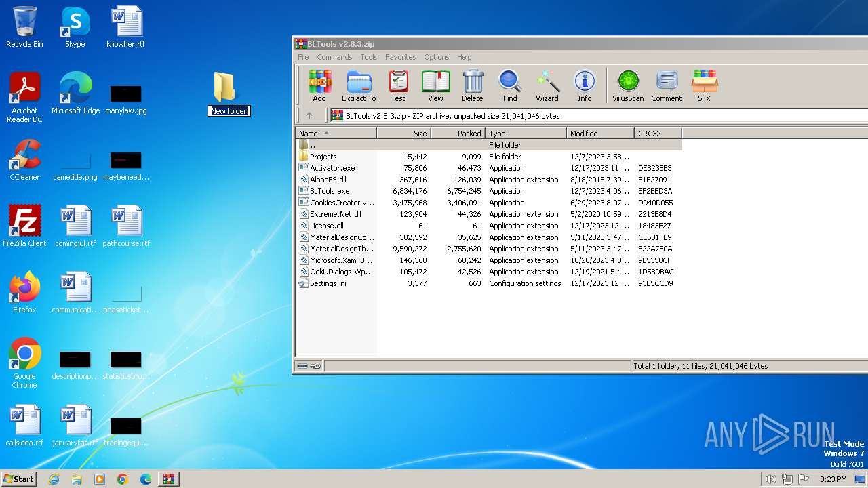Go up one level arrow button
This screenshot has width=868, height=488.
click(x=309, y=116)
